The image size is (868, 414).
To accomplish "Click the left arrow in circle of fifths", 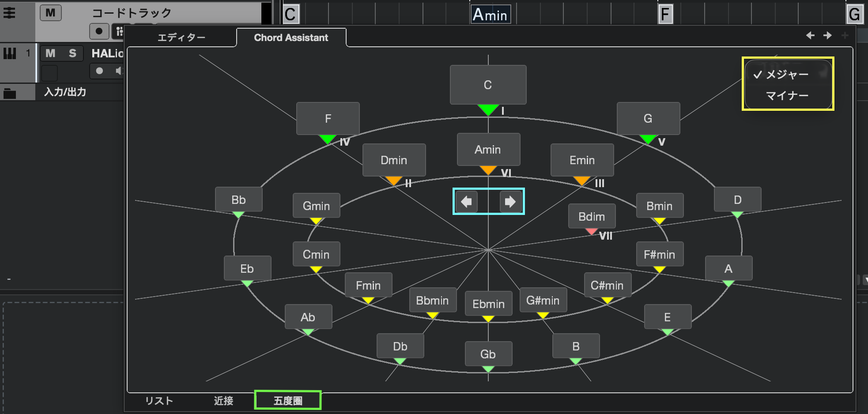I will click(x=466, y=202).
